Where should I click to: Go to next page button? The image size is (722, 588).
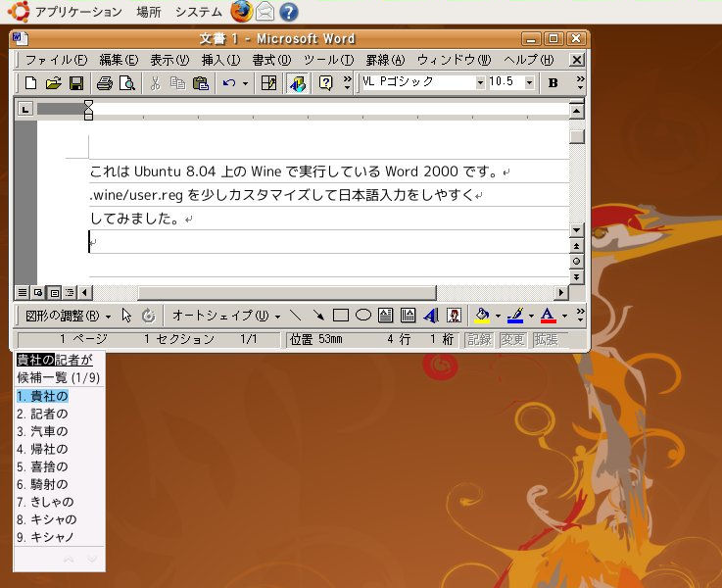coord(576,276)
